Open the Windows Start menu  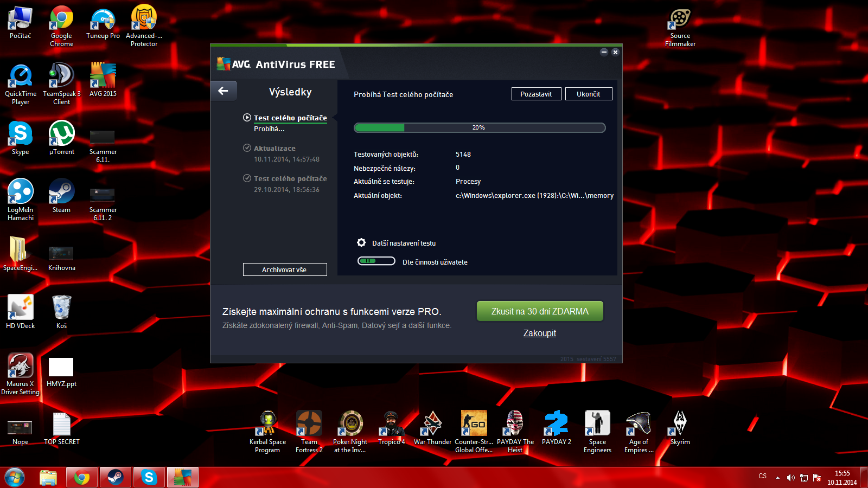pos(15,478)
